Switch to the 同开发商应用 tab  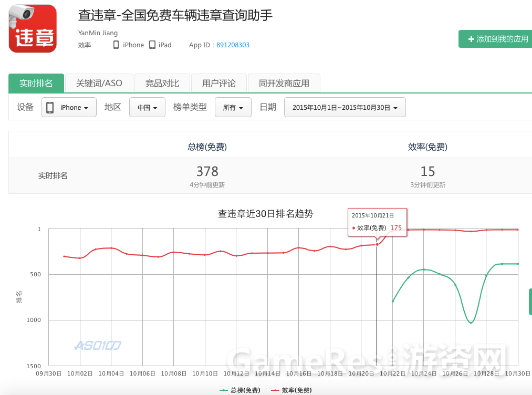pos(284,83)
